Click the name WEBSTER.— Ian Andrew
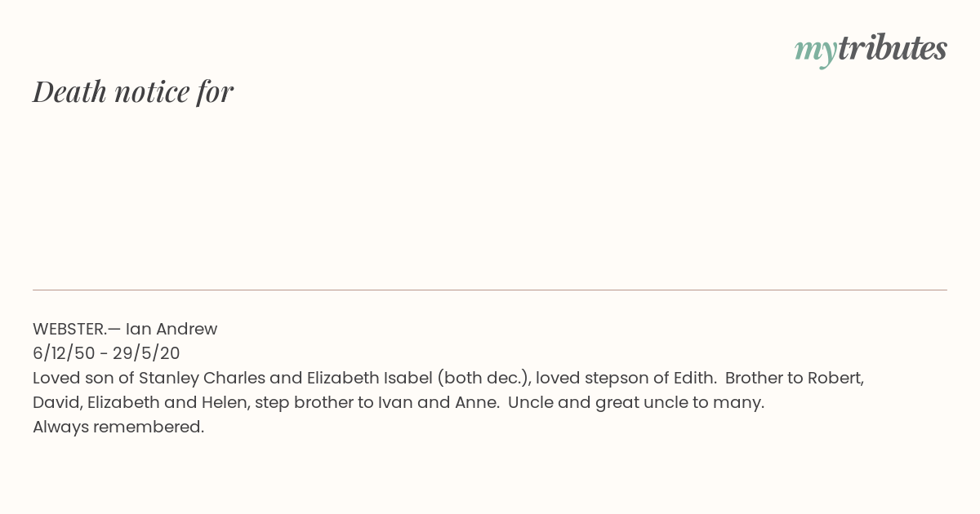Viewport: 980px width, 514px height. pyautogui.click(x=125, y=329)
